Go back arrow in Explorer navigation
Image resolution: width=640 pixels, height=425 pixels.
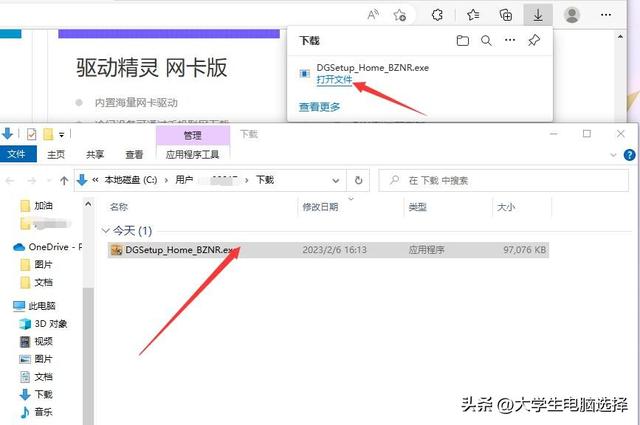10,180
